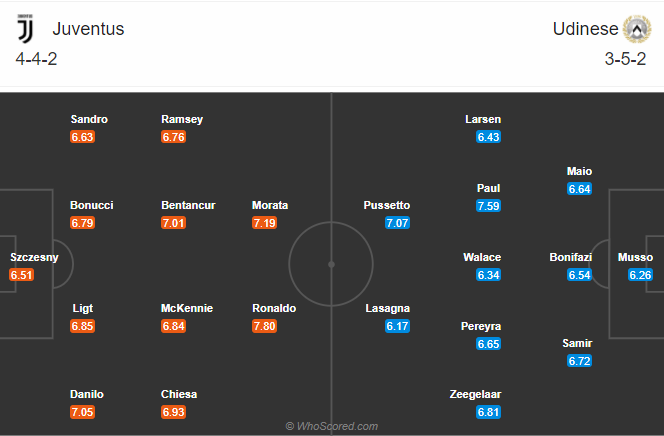Click on player name Bonifazi
Image resolution: width=664 pixels, height=436 pixels.
click(x=570, y=257)
